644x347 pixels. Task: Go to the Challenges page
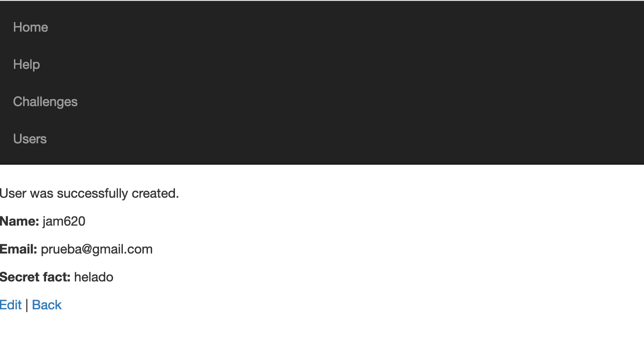click(45, 101)
